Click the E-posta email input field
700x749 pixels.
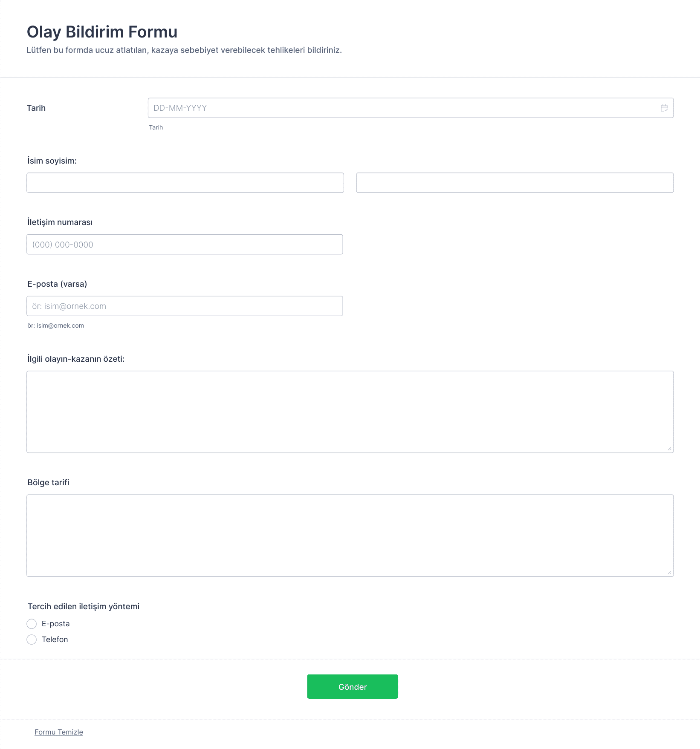(x=185, y=306)
